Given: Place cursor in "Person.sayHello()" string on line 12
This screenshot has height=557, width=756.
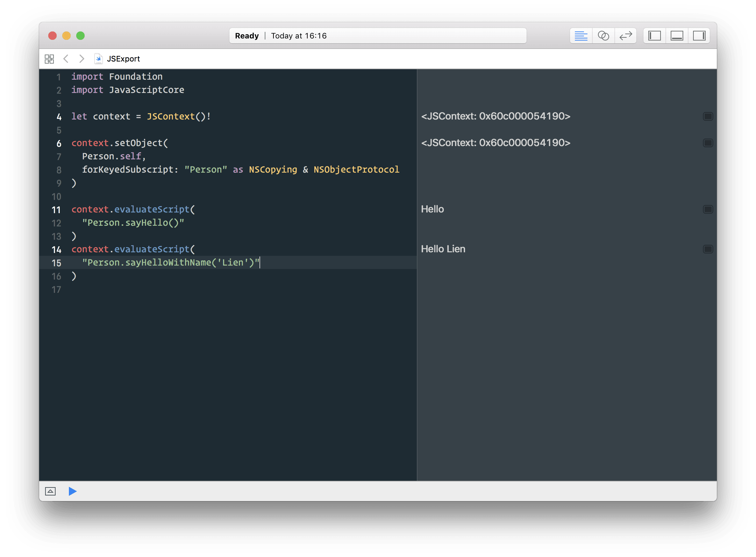Looking at the screenshot, I should pyautogui.click(x=133, y=223).
